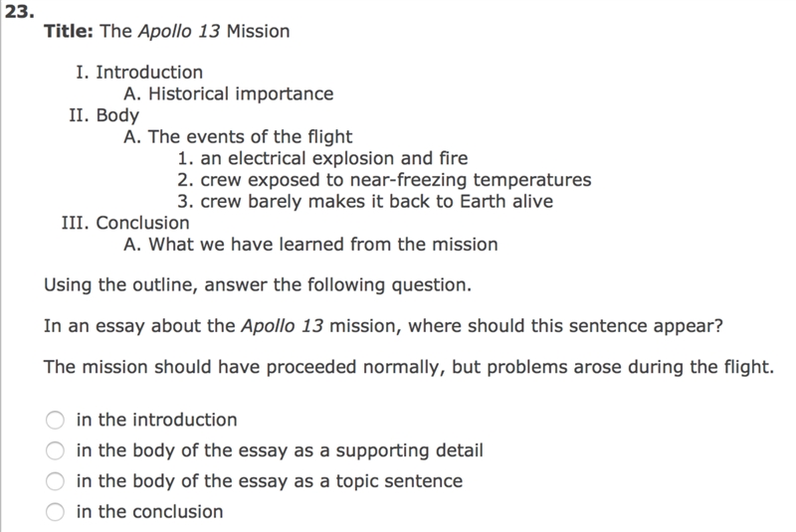This screenshot has width=796, height=532.
Task: Click "crew exposed to near-freezing temperatures" line
Action: point(384,180)
